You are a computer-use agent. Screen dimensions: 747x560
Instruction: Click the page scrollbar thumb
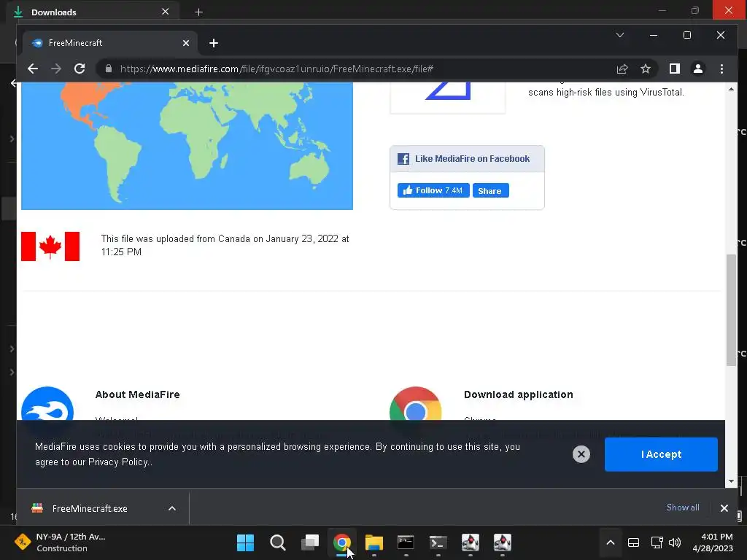click(x=731, y=311)
